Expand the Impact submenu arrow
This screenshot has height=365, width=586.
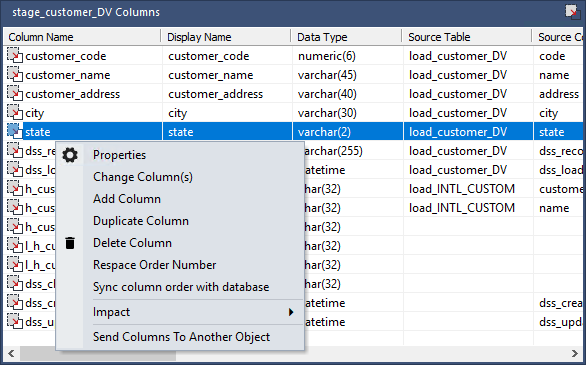pyautogui.click(x=291, y=312)
